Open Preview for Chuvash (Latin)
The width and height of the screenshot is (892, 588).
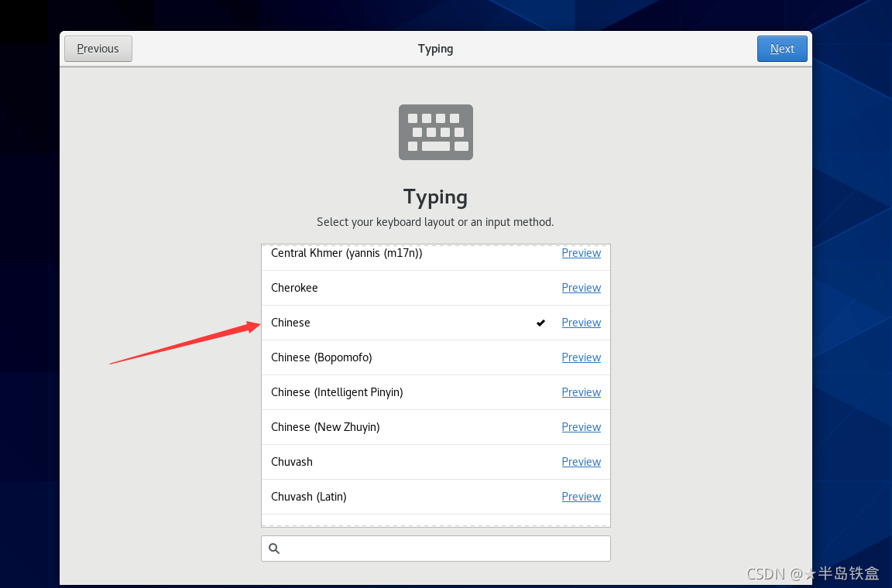coord(581,497)
